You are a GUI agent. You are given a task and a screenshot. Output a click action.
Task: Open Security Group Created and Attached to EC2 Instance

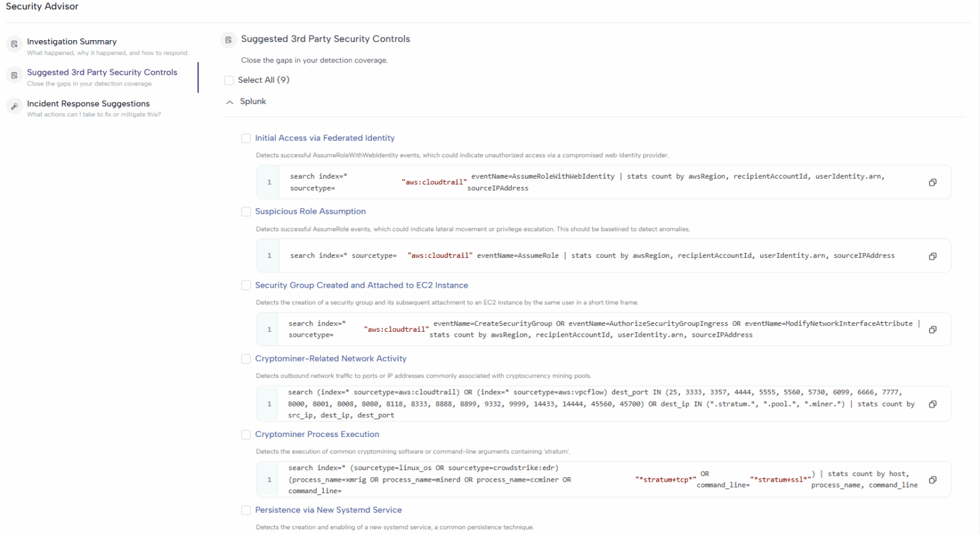click(x=362, y=285)
